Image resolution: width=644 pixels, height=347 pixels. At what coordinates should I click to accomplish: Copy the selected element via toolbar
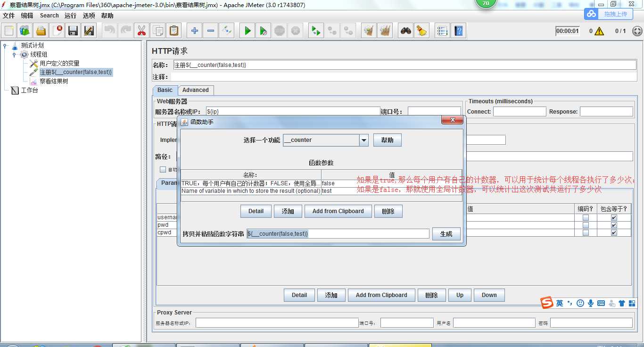(x=157, y=31)
